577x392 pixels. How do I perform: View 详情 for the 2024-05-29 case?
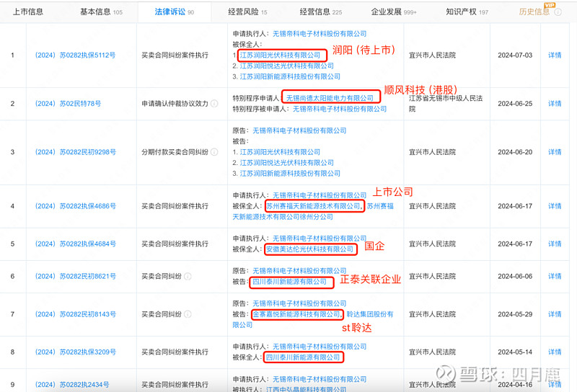tap(555, 314)
